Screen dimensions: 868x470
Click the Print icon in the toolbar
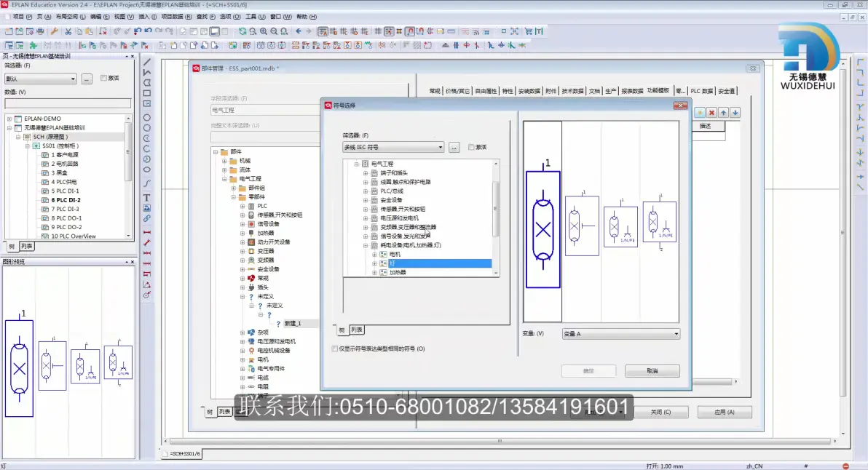pyautogui.click(x=40, y=31)
